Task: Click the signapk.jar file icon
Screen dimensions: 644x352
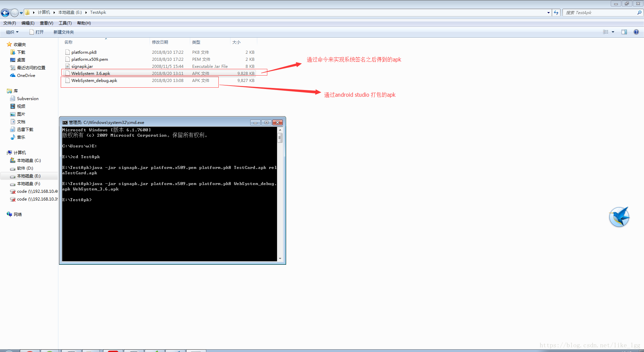Action: 67,67
